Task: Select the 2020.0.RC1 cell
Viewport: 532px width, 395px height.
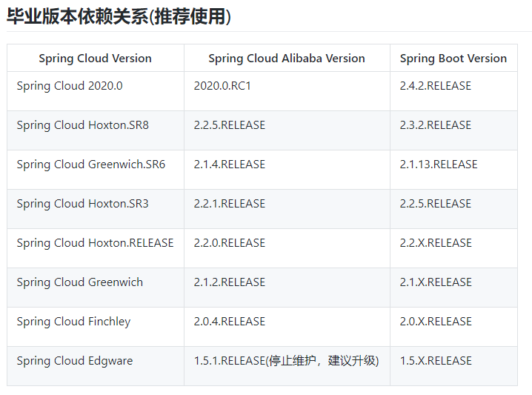Action: 287,91
